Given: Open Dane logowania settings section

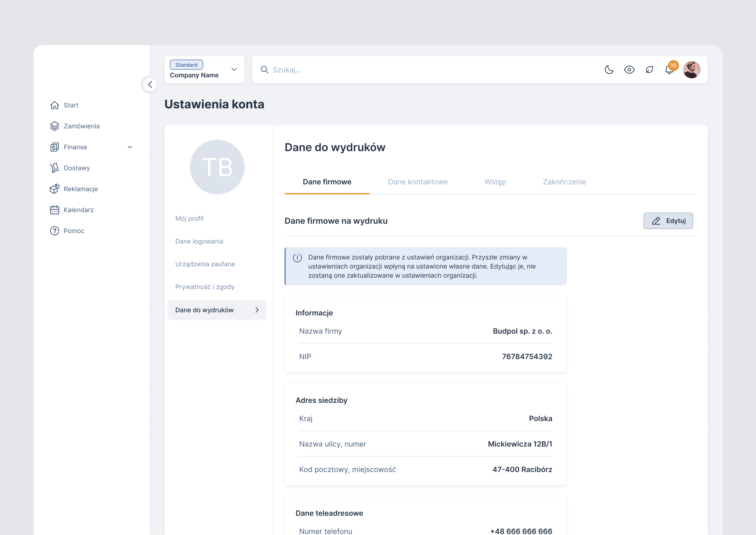Looking at the screenshot, I should (x=199, y=242).
